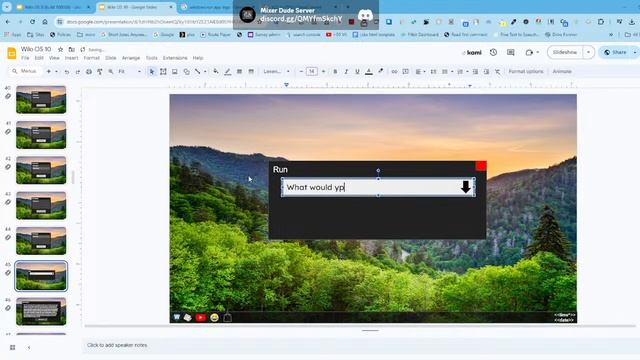Open the Format menu
This screenshot has width=640, height=360.
pos(91,58)
